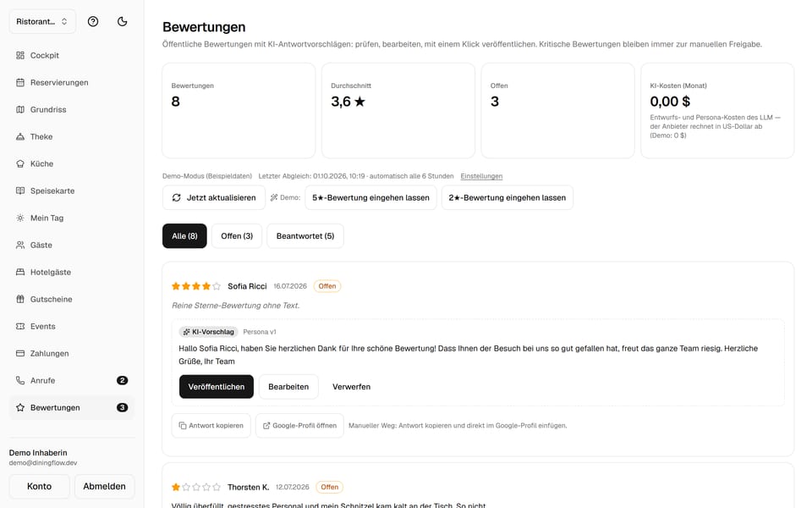This screenshot has width=812, height=508.
Task: Open Google-Profil öffnen link button
Action: [299, 426]
